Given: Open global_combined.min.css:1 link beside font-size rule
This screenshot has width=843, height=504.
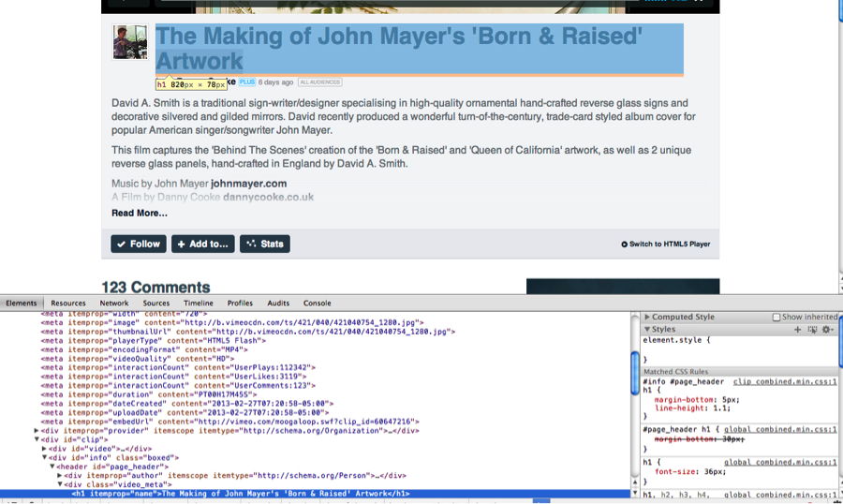Looking at the screenshot, I should click(779, 462).
